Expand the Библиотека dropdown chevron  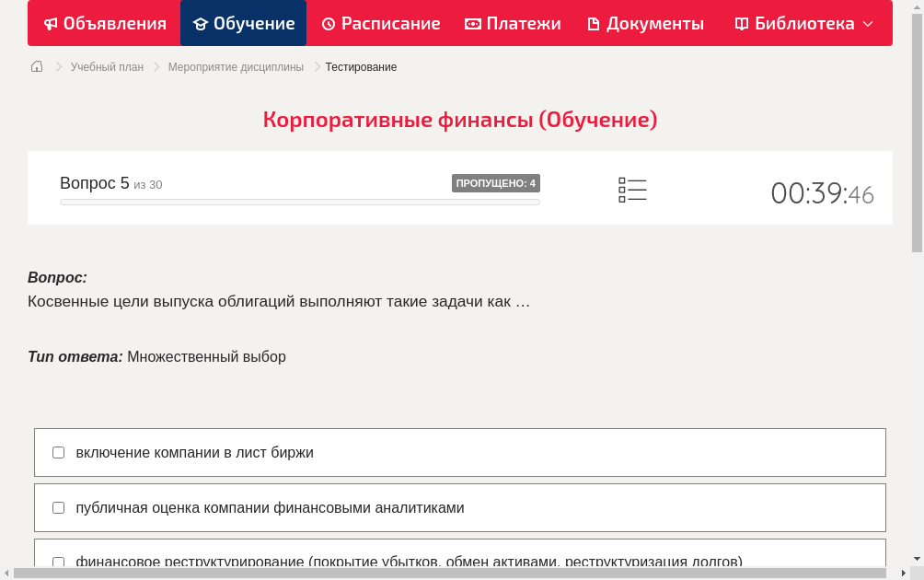[x=865, y=24]
